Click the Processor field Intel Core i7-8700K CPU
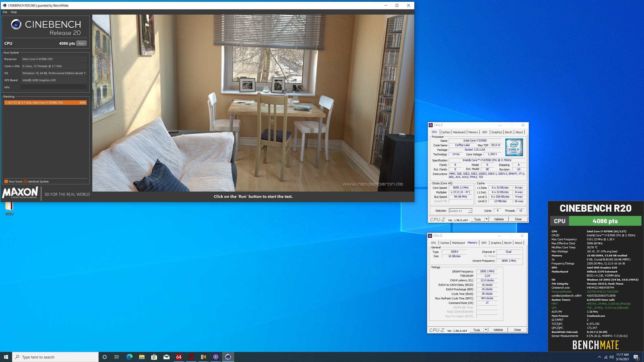This screenshot has width=644, height=362. tap(54, 59)
